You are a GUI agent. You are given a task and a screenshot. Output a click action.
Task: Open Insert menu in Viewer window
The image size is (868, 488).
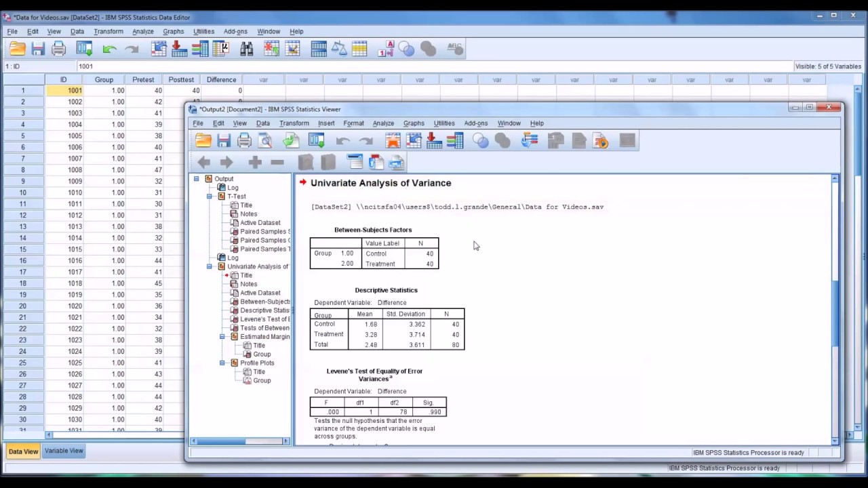click(326, 123)
